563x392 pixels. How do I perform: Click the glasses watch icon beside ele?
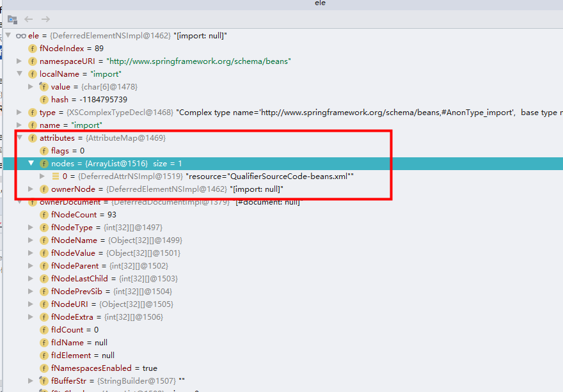tap(21, 36)
